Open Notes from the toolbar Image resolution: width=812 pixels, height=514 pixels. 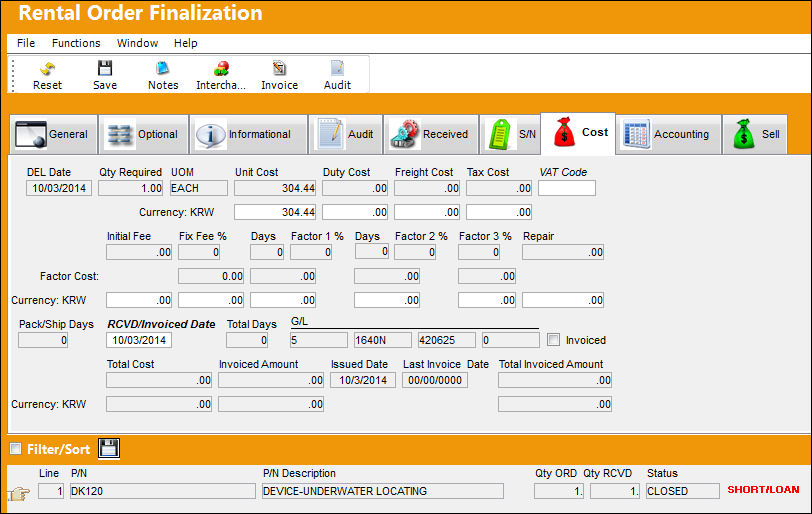163,76
